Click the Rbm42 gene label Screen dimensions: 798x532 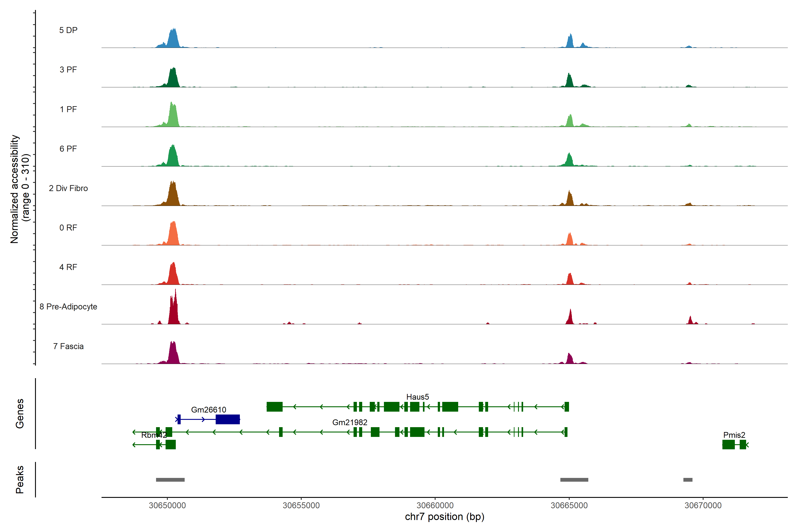point(154,435)
